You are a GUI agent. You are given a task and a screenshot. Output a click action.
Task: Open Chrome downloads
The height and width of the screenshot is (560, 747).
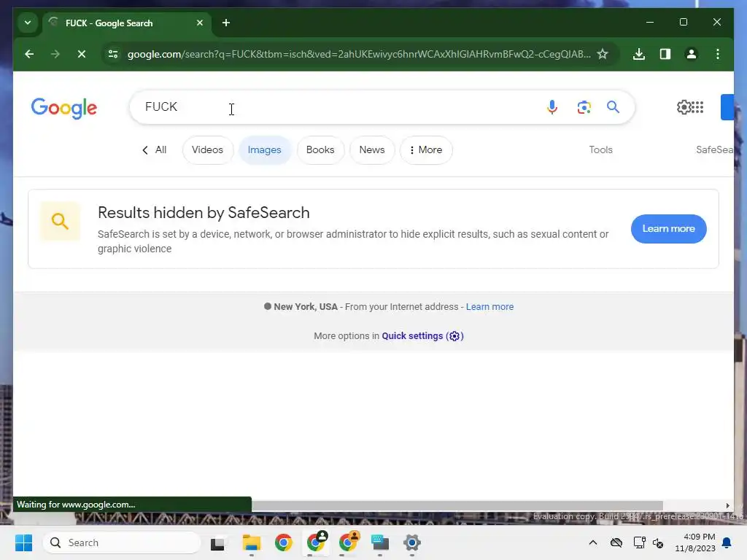pos(639,54)
